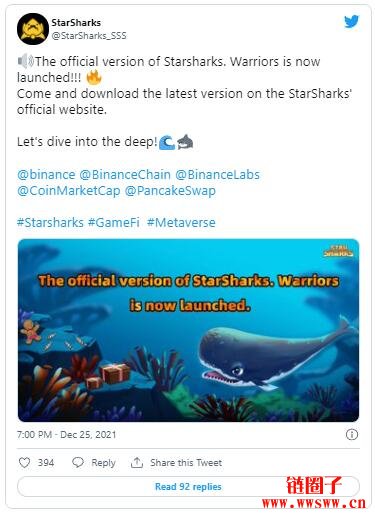Like the tweet with heart icon
This screenshot has width=375, height=513.
[24, 463]
